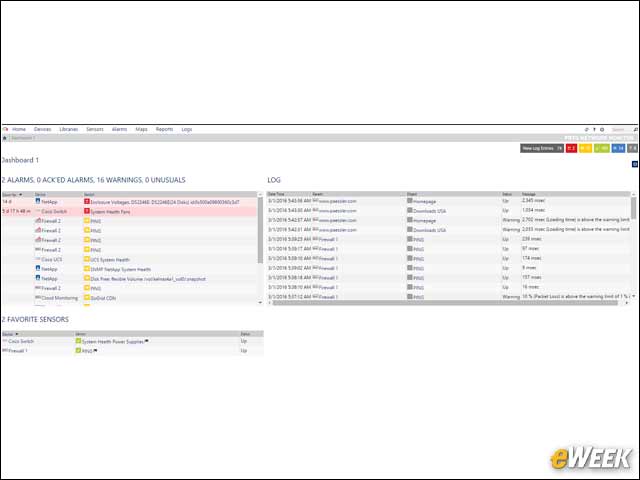Click green up sensors status box
The width and height of the screenshot is (640, 480).
[x=602, y=148]
